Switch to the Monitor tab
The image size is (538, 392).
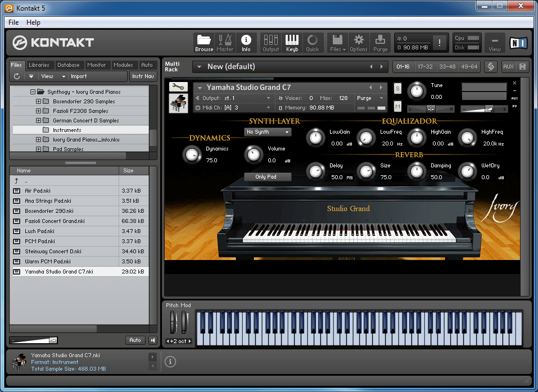point(97,65)
